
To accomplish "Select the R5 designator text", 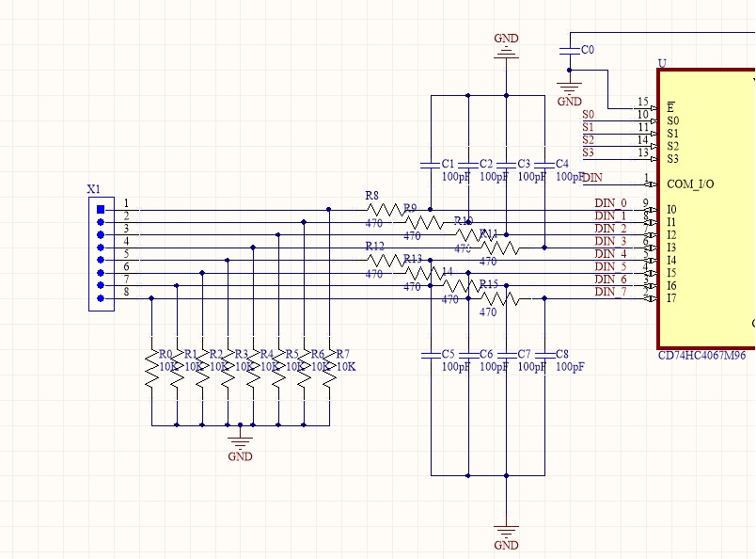I will coord(292,355).
